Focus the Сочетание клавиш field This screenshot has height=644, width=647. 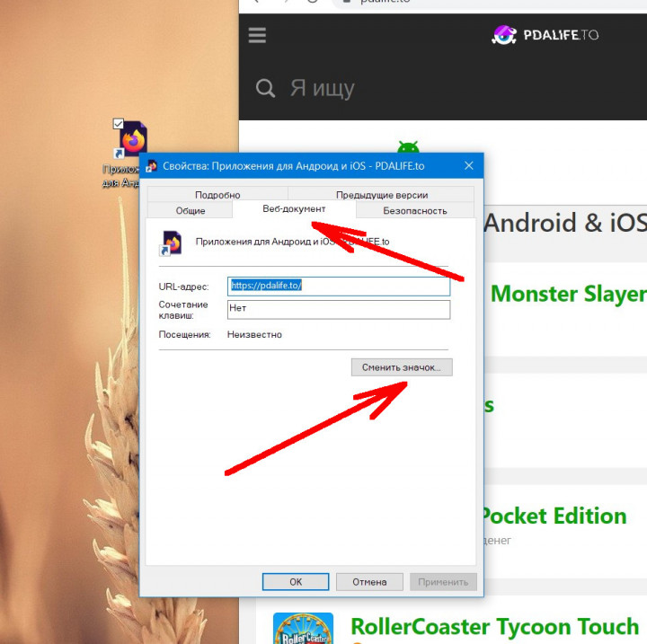tap(338, 309)
